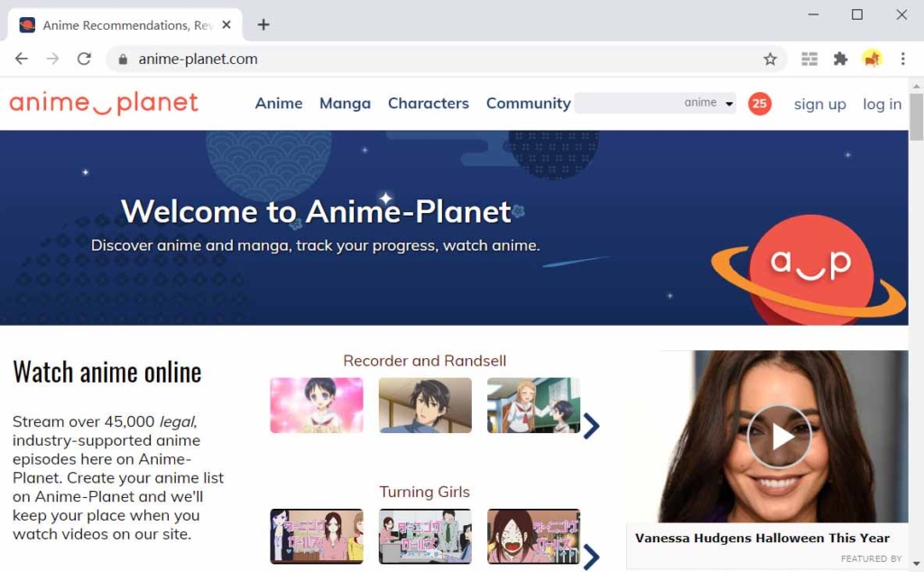Bookmark this page with the star icon
The image size is (924, 572).
(770, 59)
